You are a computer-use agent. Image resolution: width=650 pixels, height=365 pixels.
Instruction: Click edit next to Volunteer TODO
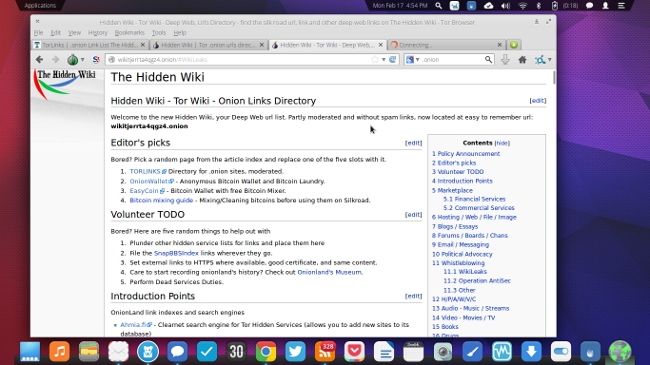coord(413,215)
